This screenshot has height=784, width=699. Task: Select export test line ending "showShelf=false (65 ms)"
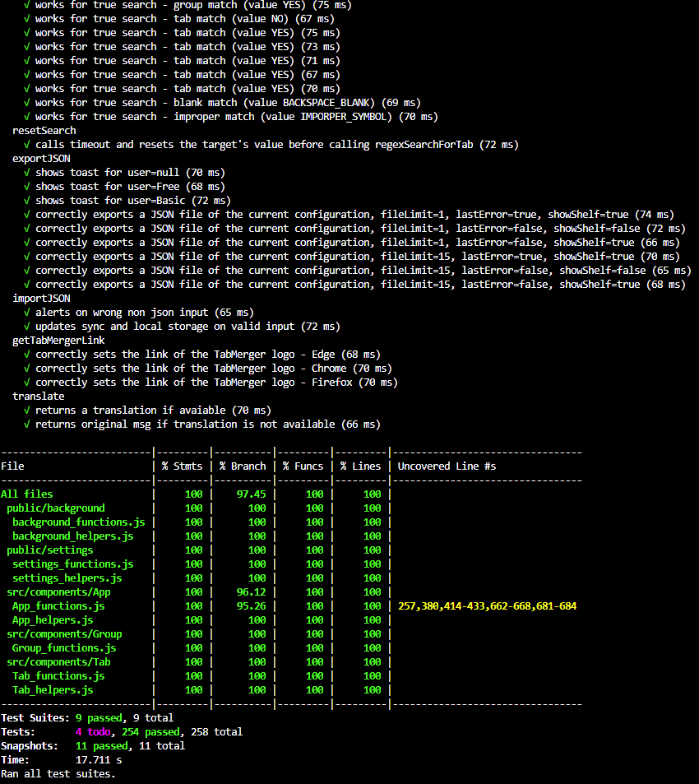(358, 271)
